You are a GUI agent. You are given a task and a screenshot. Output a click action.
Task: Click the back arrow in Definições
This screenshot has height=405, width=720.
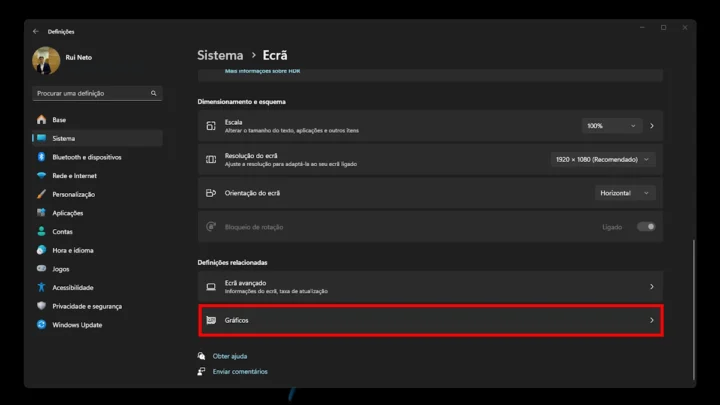[37, 31]
